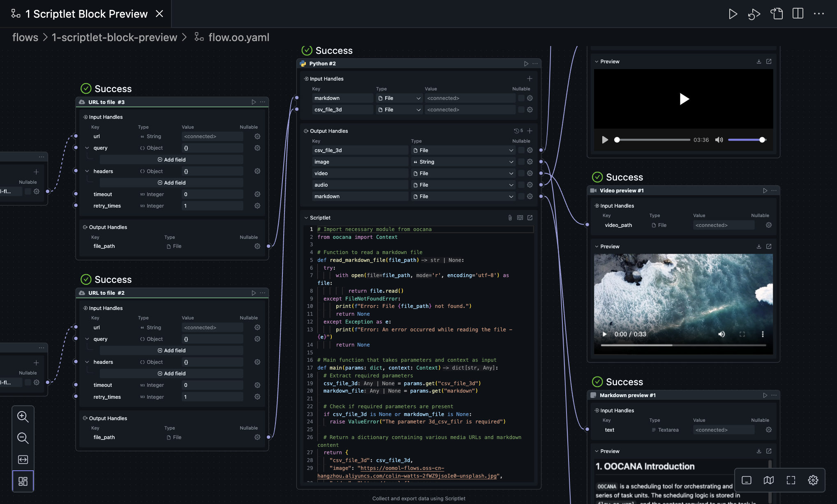Run the flow with top play icon
This screenshot has height=504, width=837.
point(733,14)
